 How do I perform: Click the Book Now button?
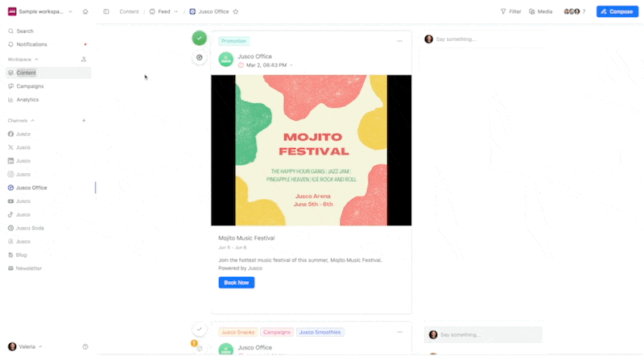[236, 283]
